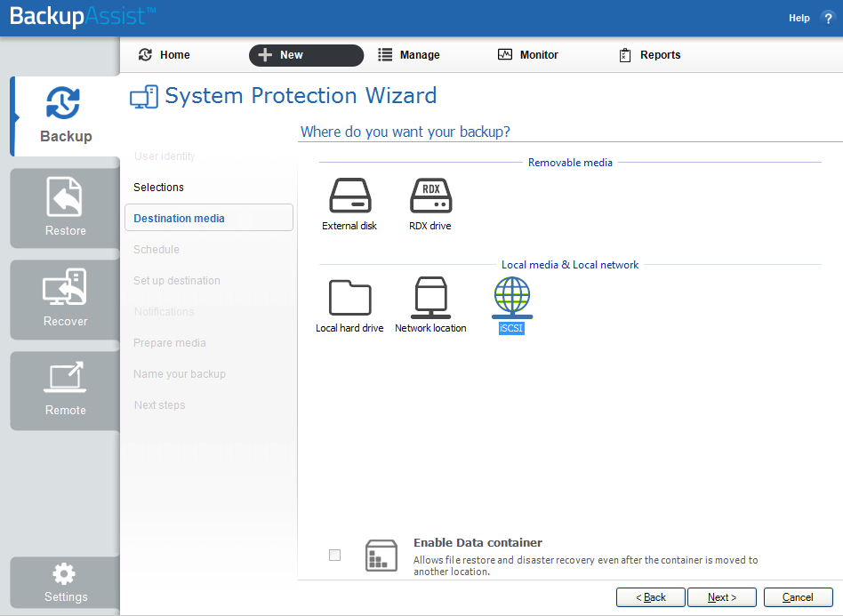Click the Help link in header
843x616 pixels.
(x=799, y=18)
